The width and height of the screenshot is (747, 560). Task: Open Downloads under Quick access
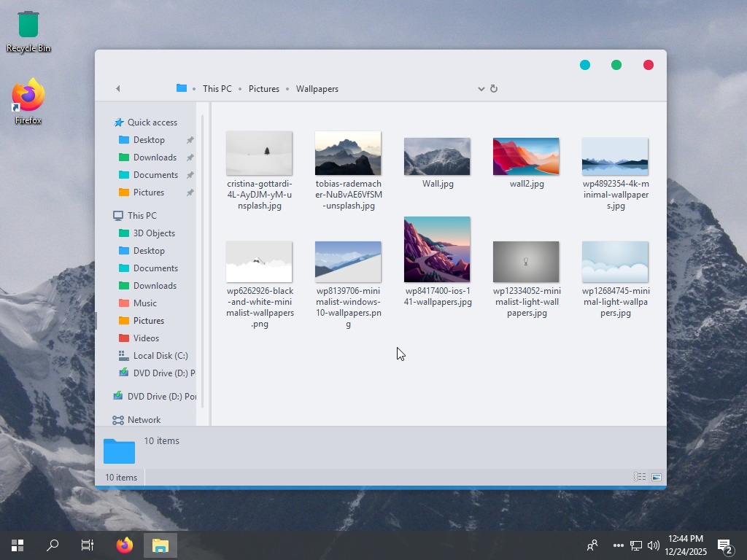tap(155, 157)
